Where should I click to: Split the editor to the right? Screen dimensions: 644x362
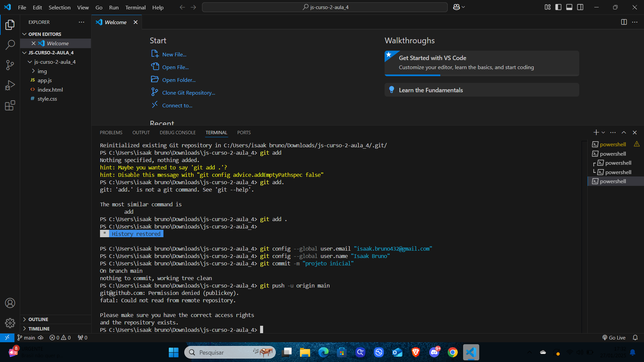(624, 22)
